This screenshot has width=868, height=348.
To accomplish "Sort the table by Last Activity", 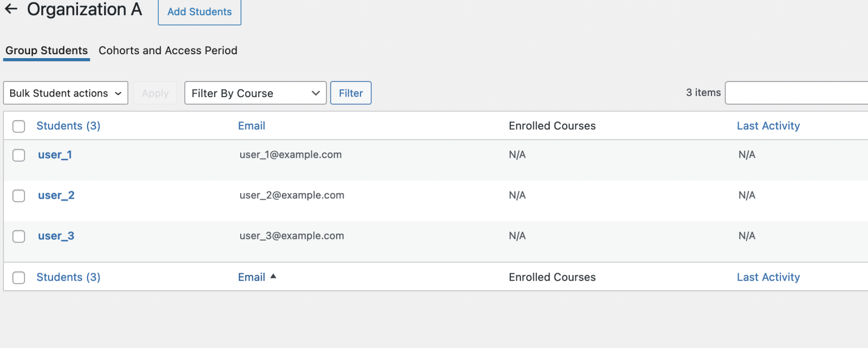I will coord(768,125).
